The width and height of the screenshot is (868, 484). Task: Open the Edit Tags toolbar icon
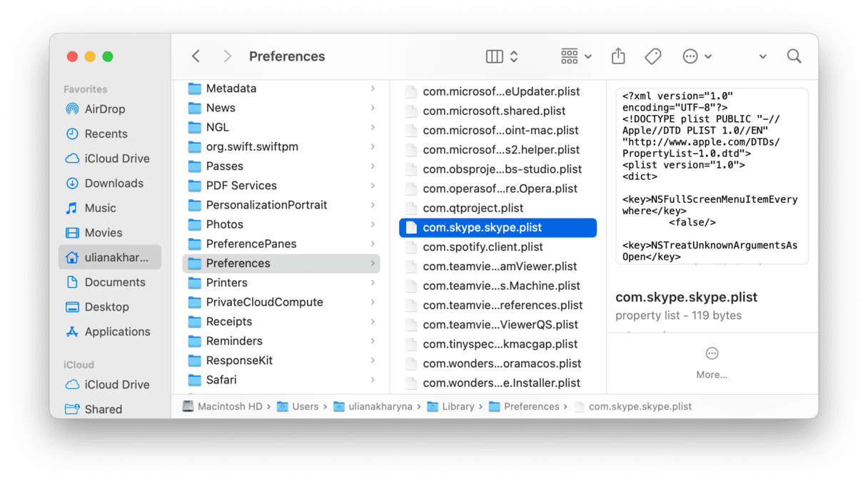(653, 56)
